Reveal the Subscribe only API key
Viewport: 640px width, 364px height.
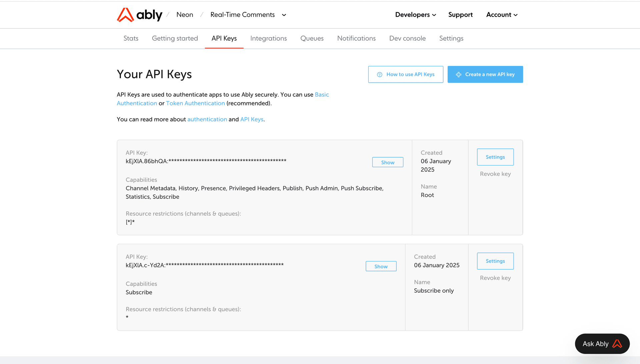coord(381,266)
